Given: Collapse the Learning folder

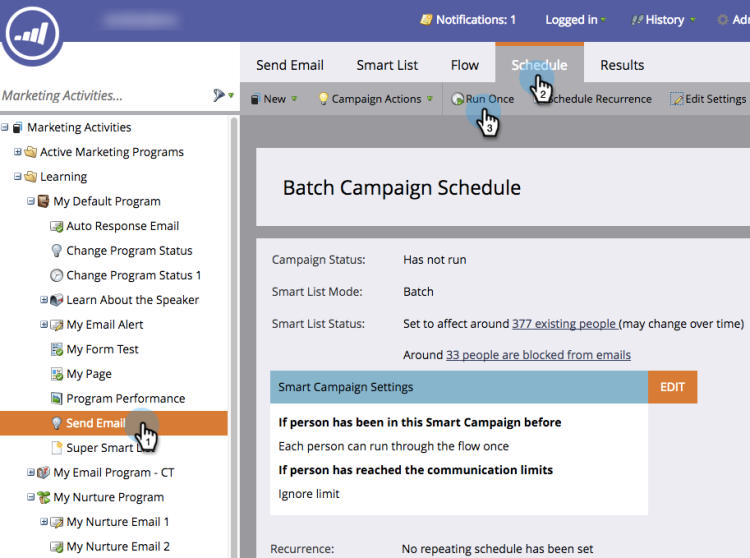Looking at the screenshot, I should (18, 176).
